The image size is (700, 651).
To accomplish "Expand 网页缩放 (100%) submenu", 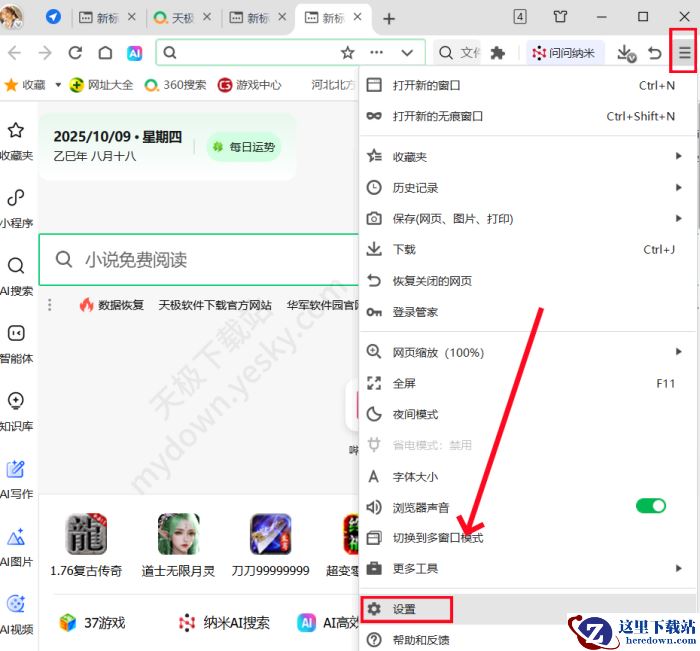I will tap(527, 352).
